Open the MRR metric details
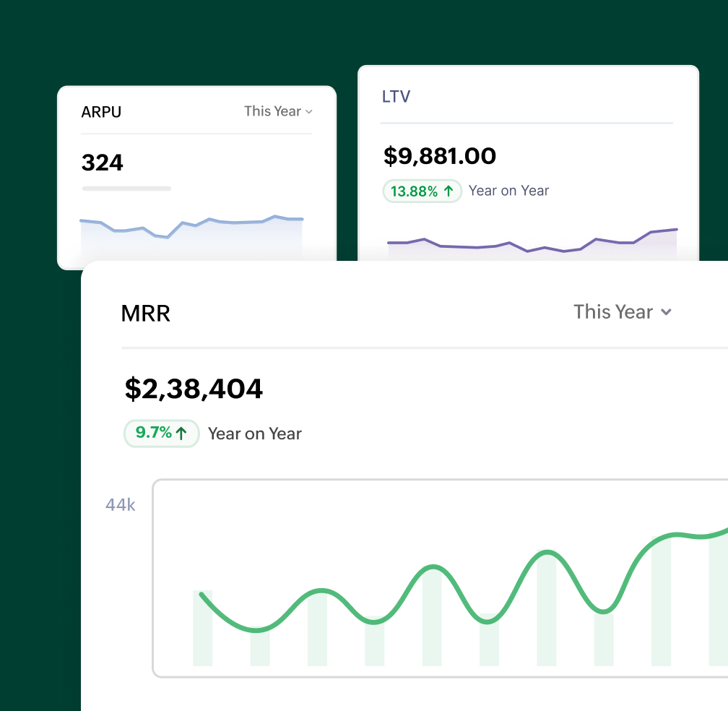Screen dimensions: 728x711 click(x=146, y=313)
